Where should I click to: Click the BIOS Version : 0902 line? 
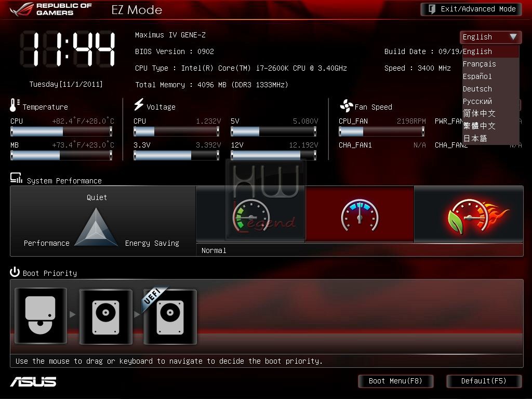175,51
